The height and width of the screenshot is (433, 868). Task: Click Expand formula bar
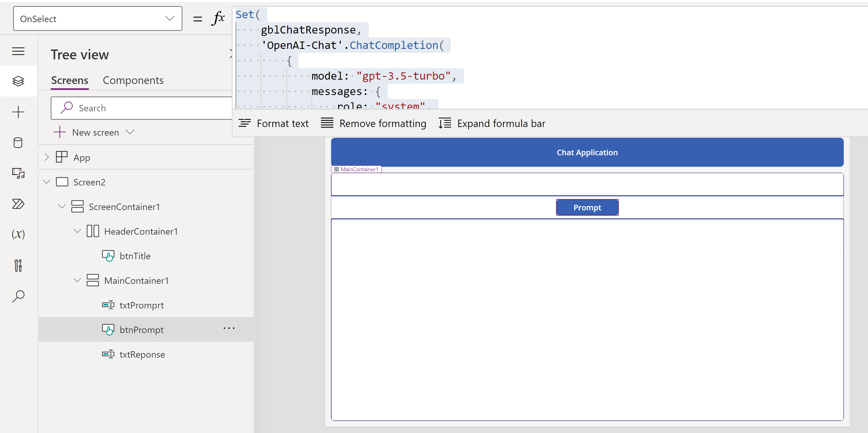pos(492,123)
